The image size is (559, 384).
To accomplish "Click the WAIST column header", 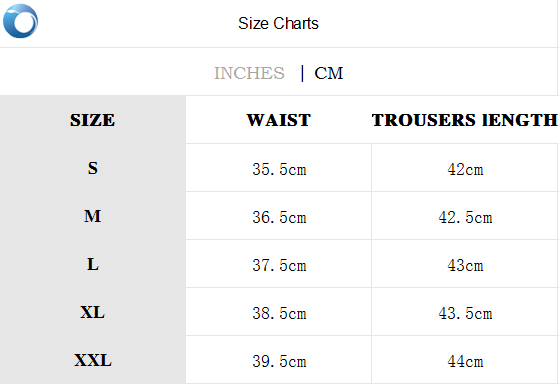I will click(x=279, y=120).
